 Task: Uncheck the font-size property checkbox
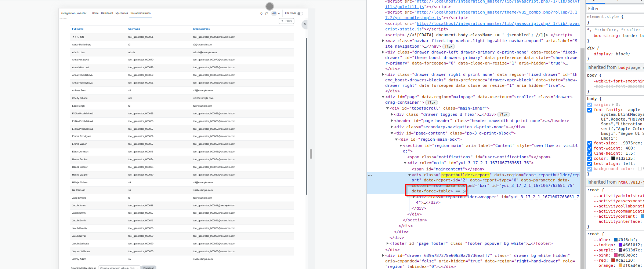pos(590,143)
